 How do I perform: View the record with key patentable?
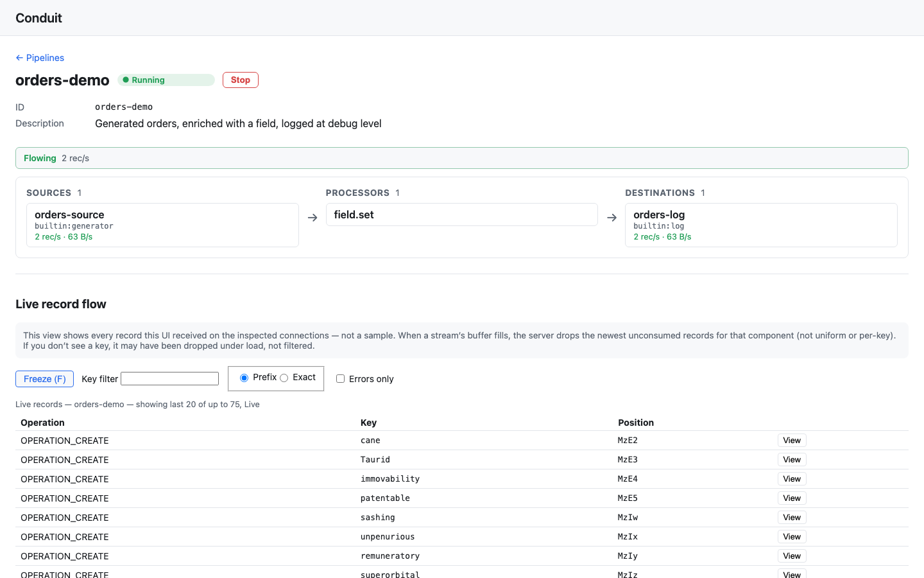pos(792,498)
